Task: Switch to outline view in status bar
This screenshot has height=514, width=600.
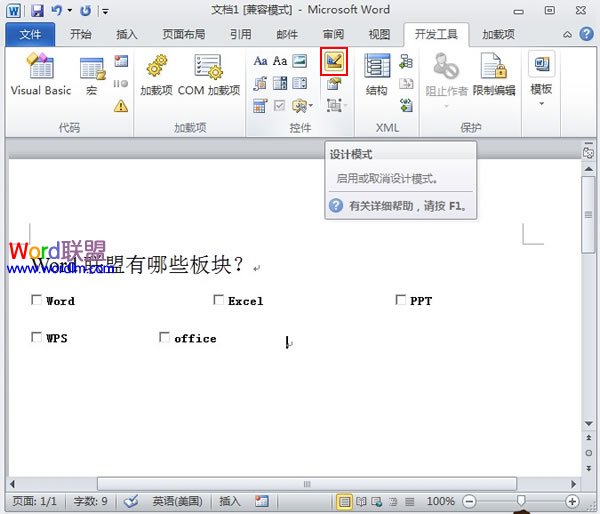Action: (x=393, y=501)
